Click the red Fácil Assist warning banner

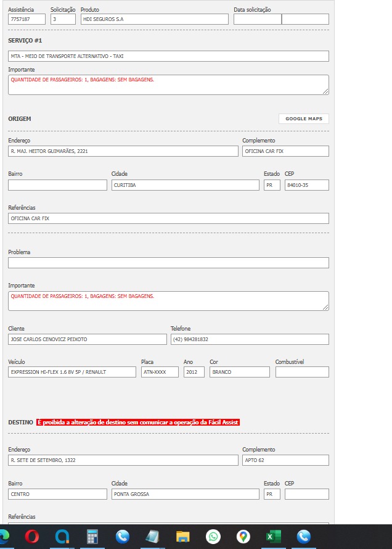coord(138,423)
